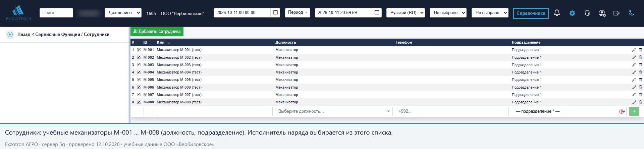Toggle checkbox for row M-007
The width and height of the screenshot is (644, 149).
139,95
